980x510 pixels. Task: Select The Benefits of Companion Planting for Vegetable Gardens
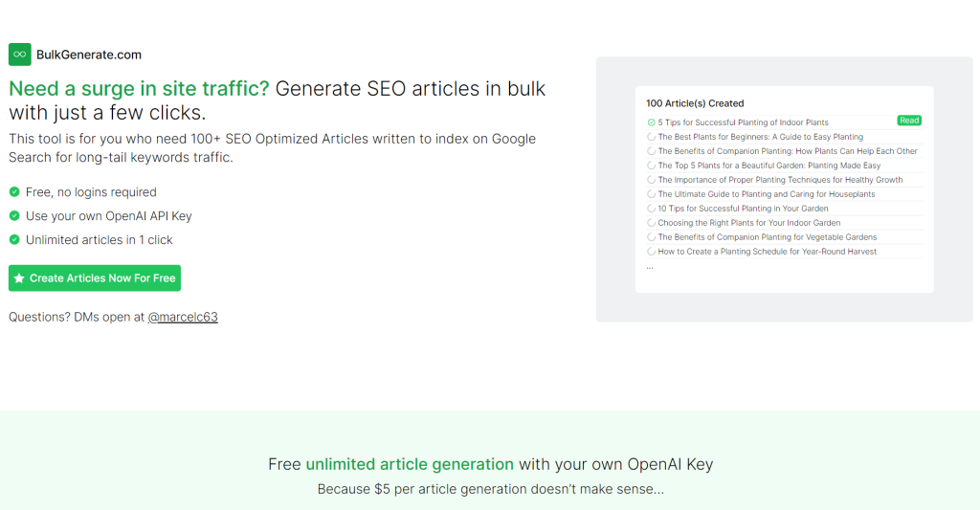(767, 237)
